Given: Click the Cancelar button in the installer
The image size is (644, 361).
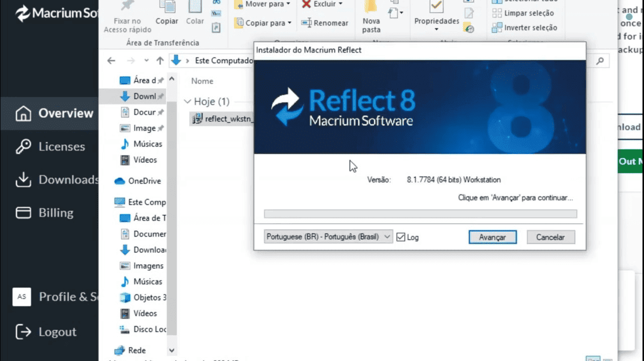Looking at the screenshot, I should click(x=550, y=237).
